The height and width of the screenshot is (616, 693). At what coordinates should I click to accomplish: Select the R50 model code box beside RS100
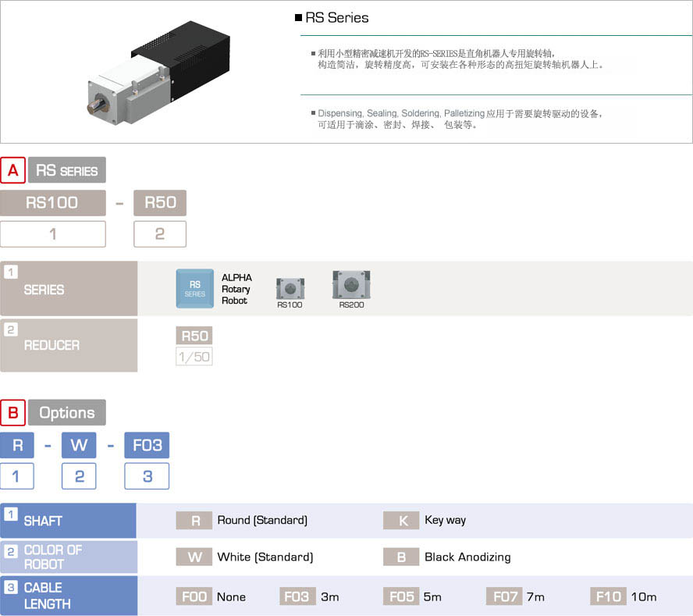(x=160, y=203)
